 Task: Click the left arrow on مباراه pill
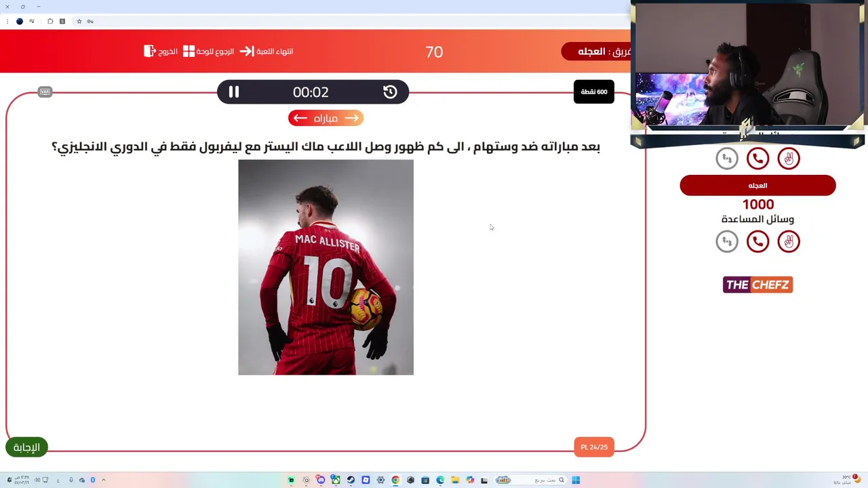300,118
